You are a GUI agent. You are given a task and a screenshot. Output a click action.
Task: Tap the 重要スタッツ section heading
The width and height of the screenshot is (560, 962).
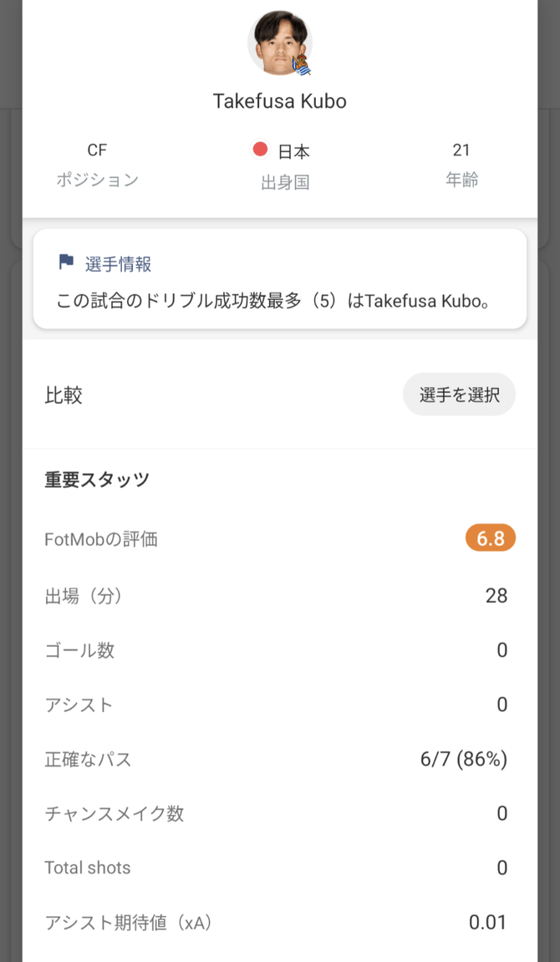(97, 480)
